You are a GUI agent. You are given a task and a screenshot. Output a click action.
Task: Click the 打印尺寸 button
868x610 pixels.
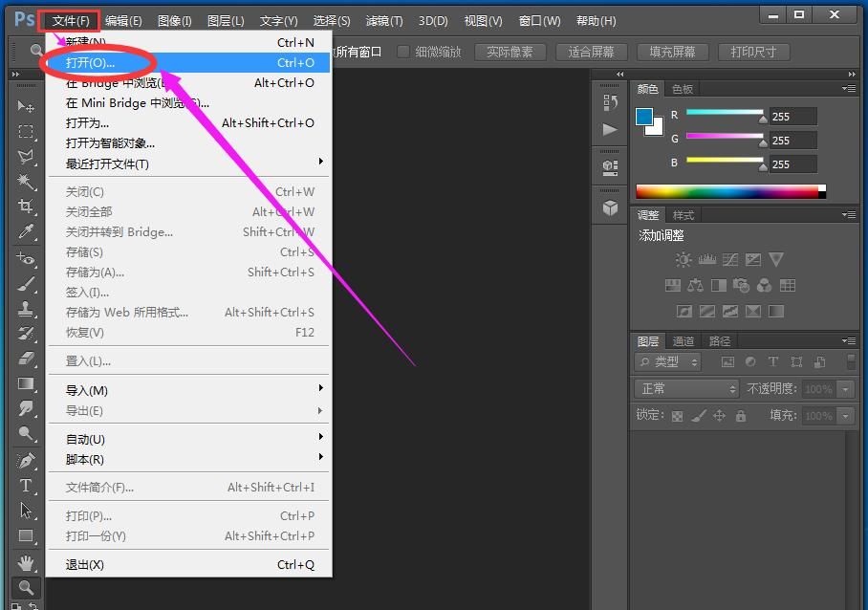click(753, 52)
